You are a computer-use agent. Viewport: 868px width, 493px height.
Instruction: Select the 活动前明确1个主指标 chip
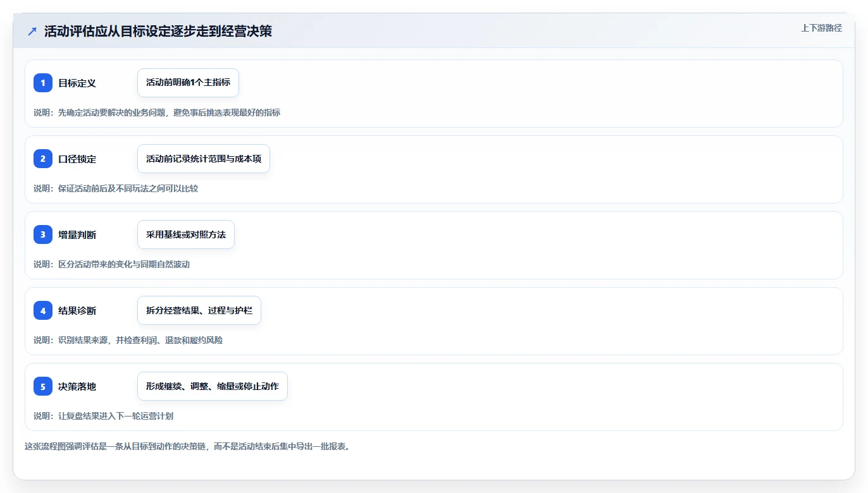tap(188, 83)
